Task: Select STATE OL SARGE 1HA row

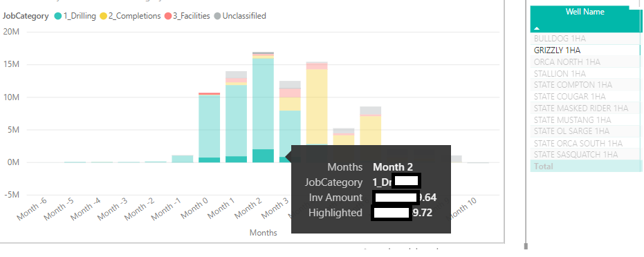Action: click(585, 131)
